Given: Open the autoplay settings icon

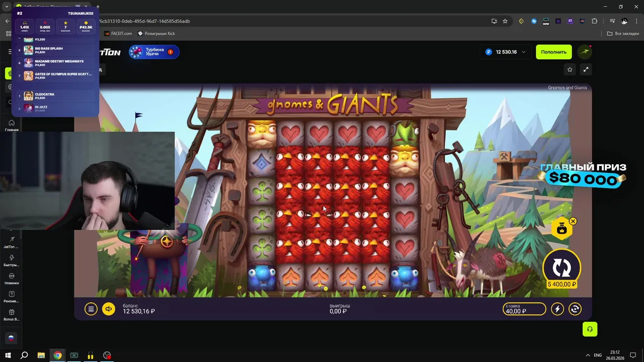Looking at the screenshot, I should coord(575,309).
